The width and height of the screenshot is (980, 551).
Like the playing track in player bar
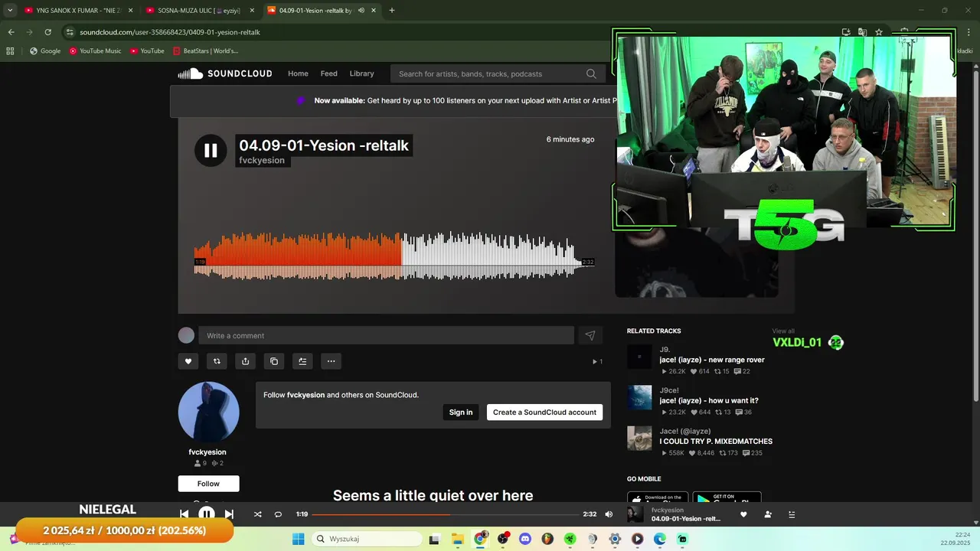[x=743, y=514]
